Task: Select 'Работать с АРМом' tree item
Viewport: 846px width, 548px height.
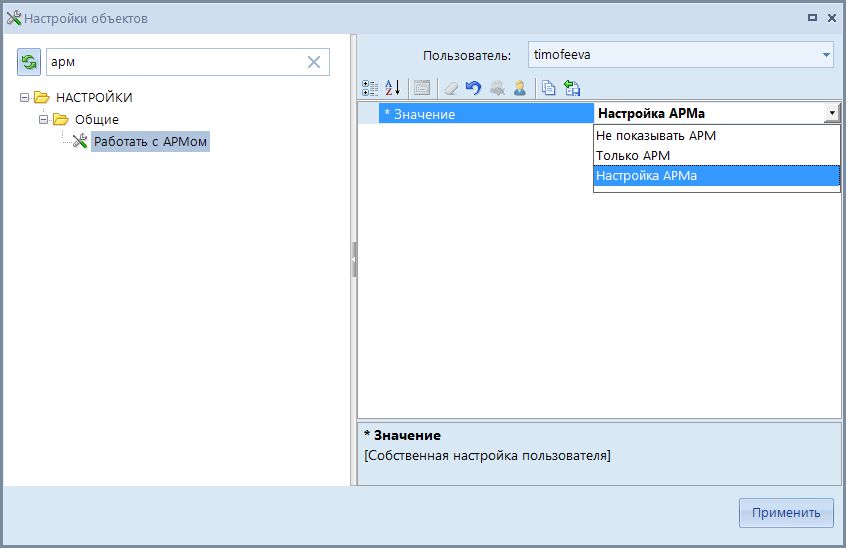Action: tap(150, 142)
